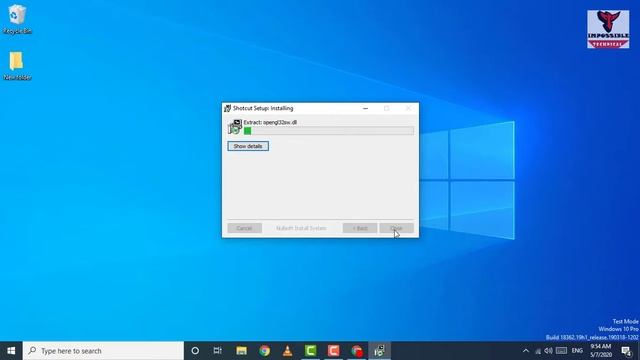
Task: Open Task View on taskbar
Action: (218, 351)
